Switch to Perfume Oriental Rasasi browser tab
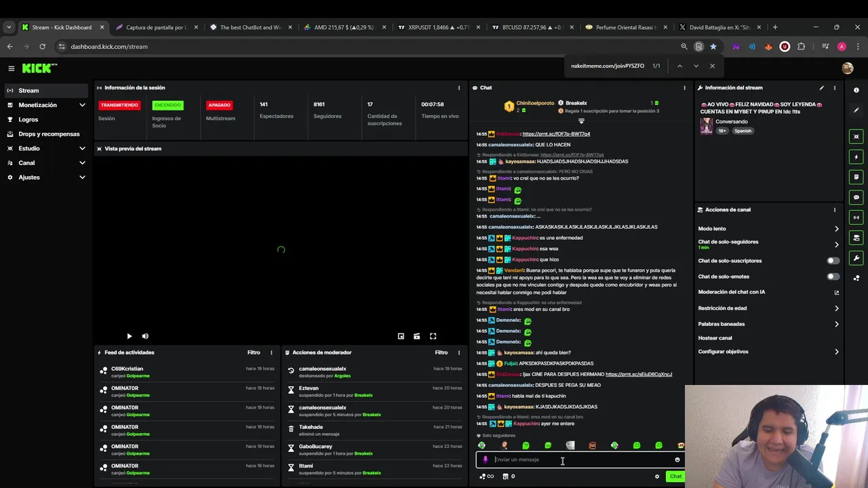The height and width of the screenshot is (488, 868). pos(626,27)
